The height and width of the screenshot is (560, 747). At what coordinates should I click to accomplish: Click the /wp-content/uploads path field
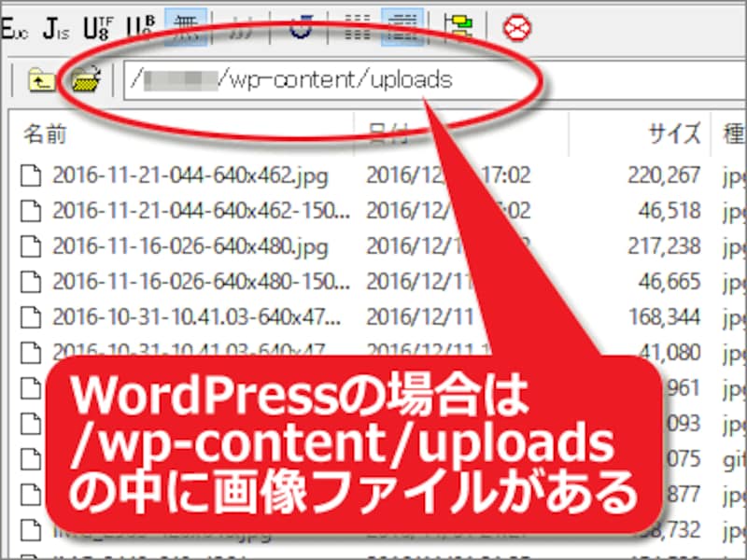tap(434, 80)
